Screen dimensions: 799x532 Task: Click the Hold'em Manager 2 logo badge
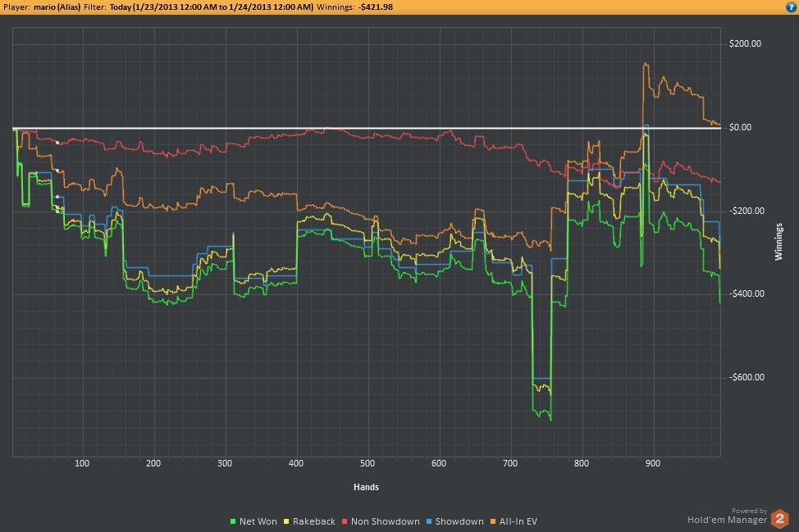pyautogui.click(x=779, y=519)
